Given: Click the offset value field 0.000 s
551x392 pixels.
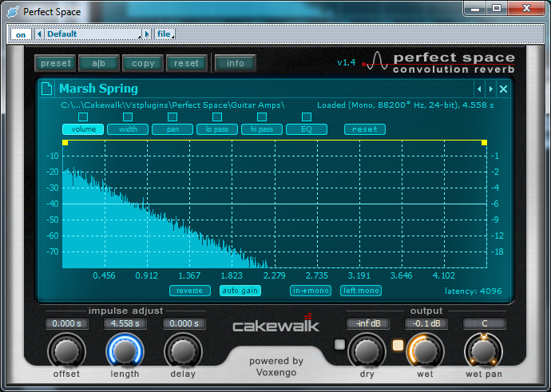Looking at the screenshot, I should point(66,323).
